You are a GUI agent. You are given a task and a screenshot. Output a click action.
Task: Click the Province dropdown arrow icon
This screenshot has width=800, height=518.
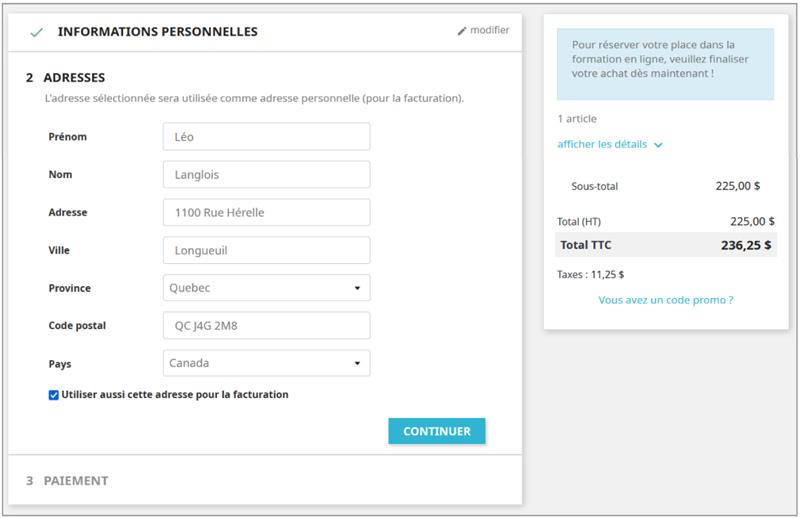(x=357, y=289)
